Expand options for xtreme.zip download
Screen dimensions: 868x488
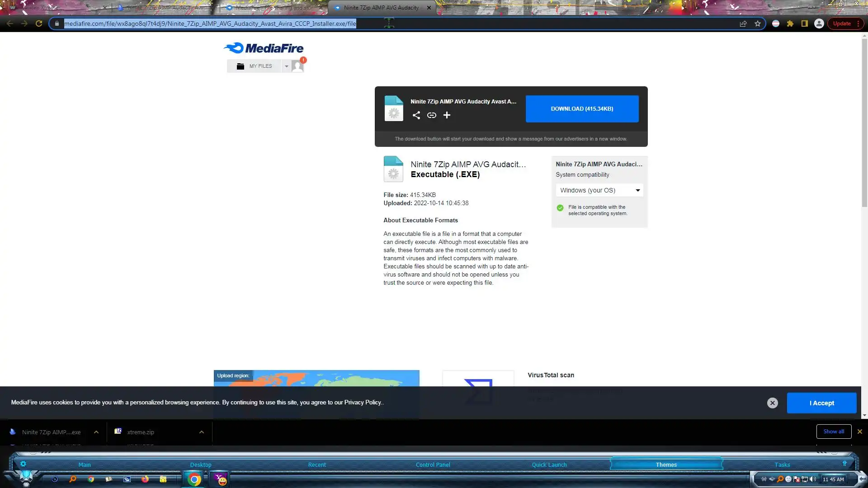point(202,432)
